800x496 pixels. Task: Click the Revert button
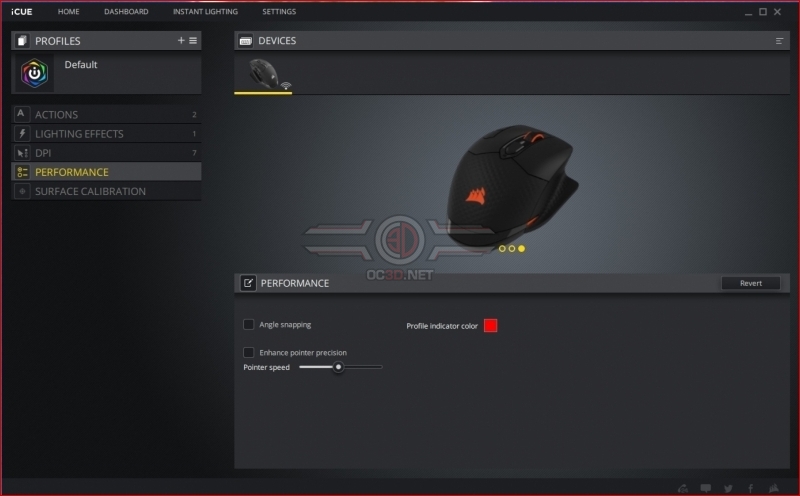coord(751,283)
